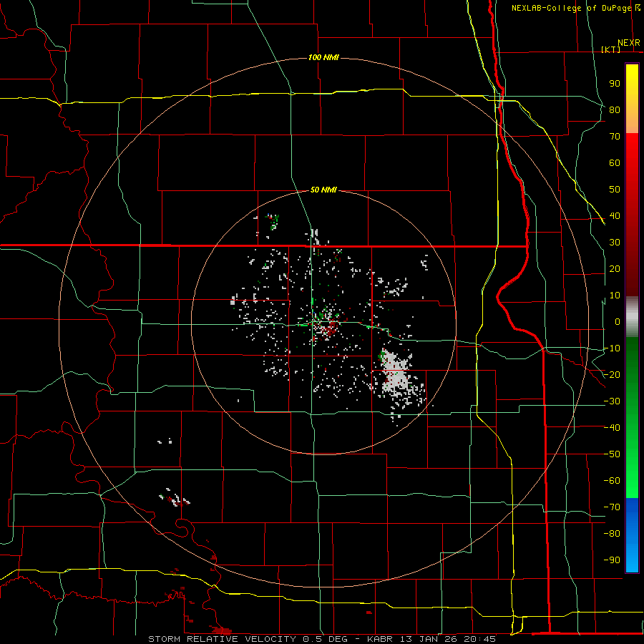Click the -50 knot scale label

tap(612, 454)
